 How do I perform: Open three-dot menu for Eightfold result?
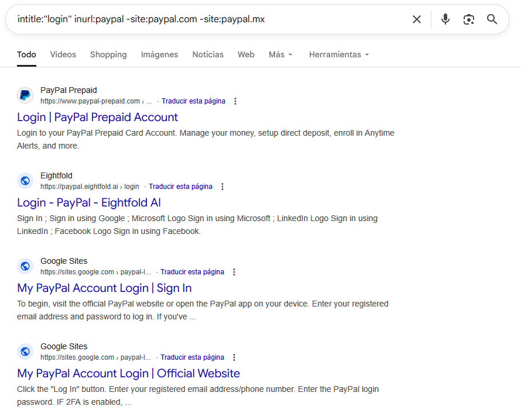point(222,187)
